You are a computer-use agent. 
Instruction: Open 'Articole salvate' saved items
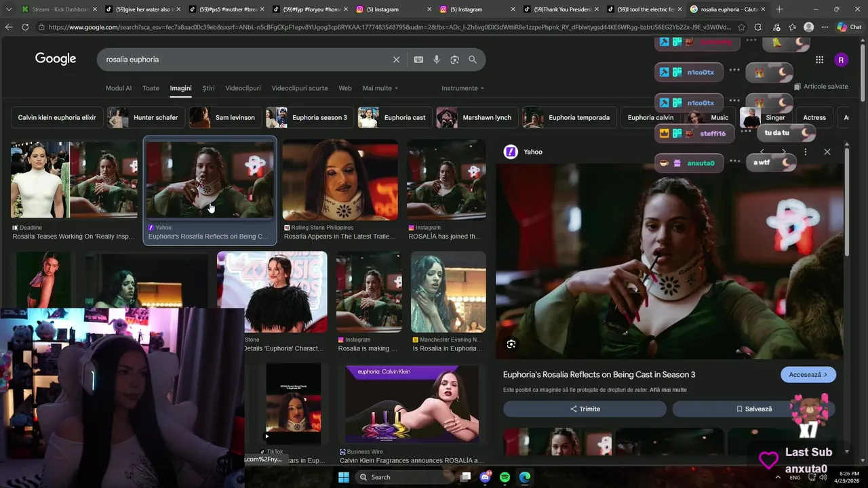(821, 87)
